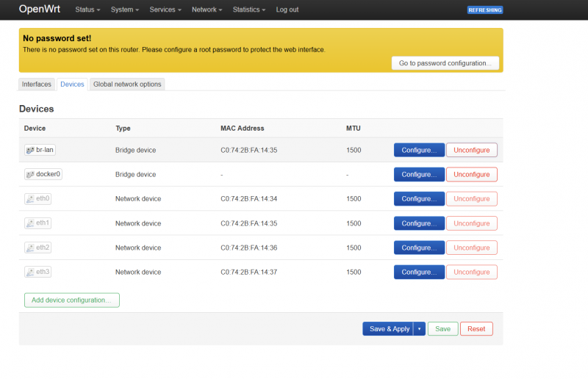Viewport: 588px width, 379px height.
Task: Click the docker0 bridge device icon
Action: [30, 174]
